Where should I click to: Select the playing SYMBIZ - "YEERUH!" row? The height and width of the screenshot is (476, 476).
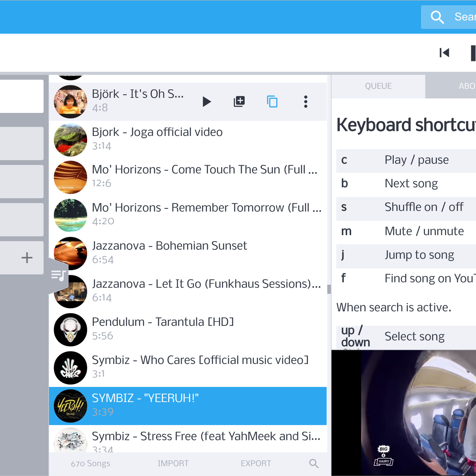pyautogui.click(x=188, y=406)
